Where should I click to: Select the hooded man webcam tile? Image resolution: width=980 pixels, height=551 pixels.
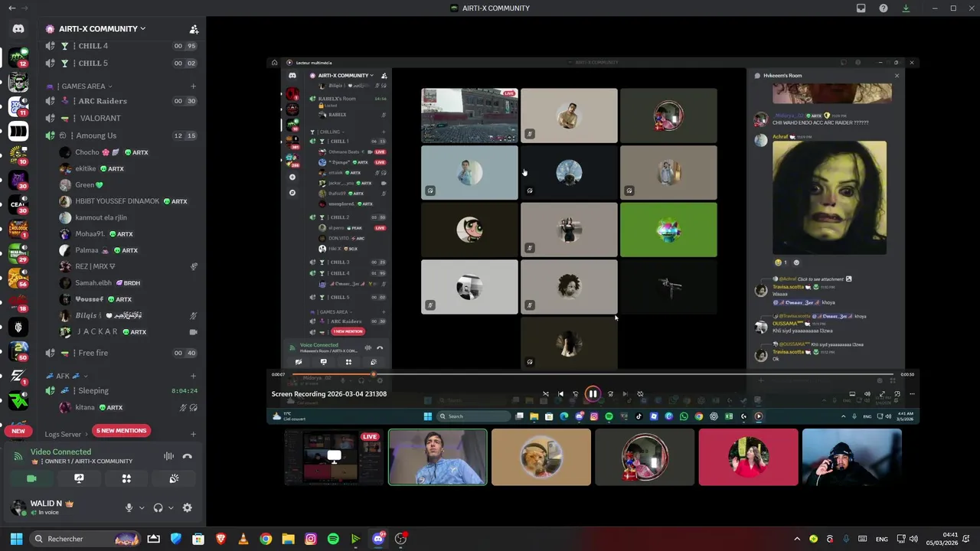point(851,458)
